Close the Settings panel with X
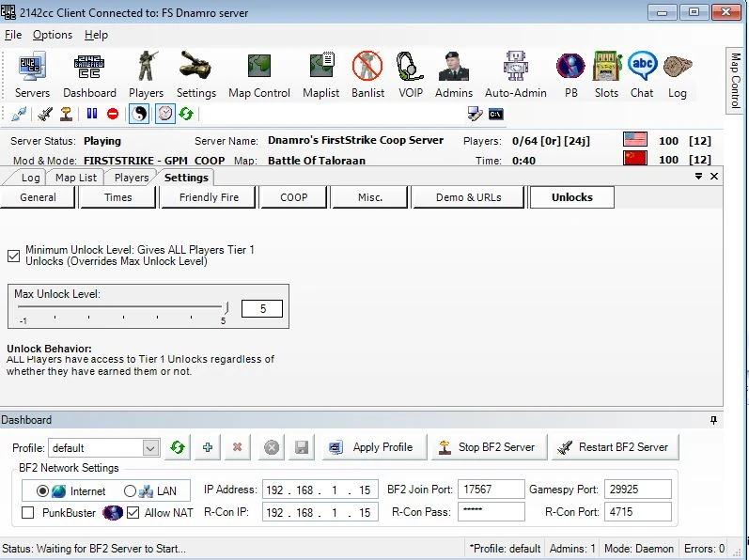The height and width of the screenshot is (560, 749). 714,177
